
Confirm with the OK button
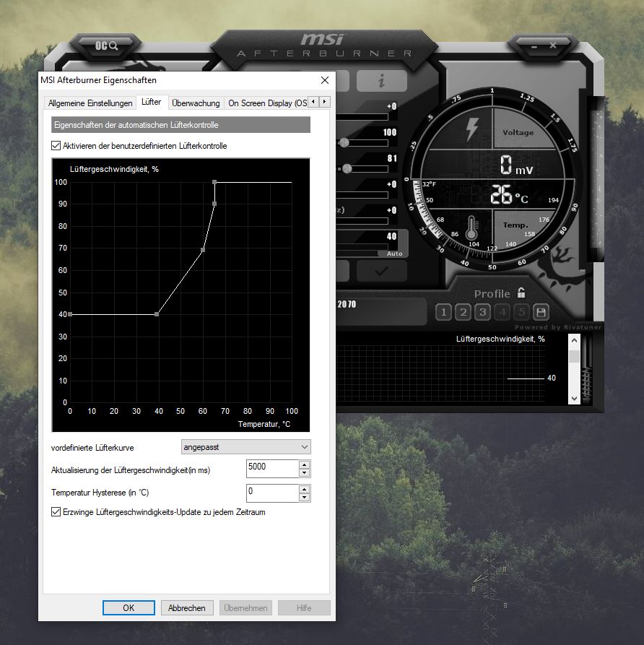point(129,607)
